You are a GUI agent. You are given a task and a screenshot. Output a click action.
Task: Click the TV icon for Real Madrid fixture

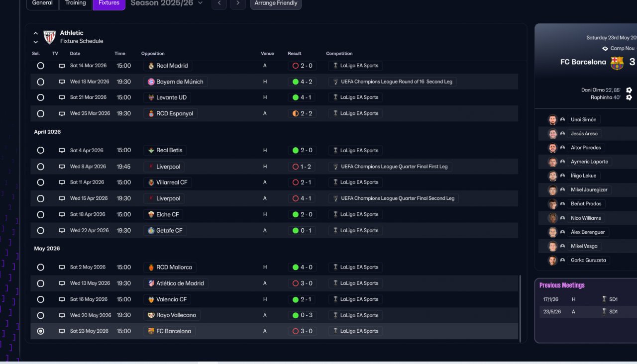click(x=62, y=66)
